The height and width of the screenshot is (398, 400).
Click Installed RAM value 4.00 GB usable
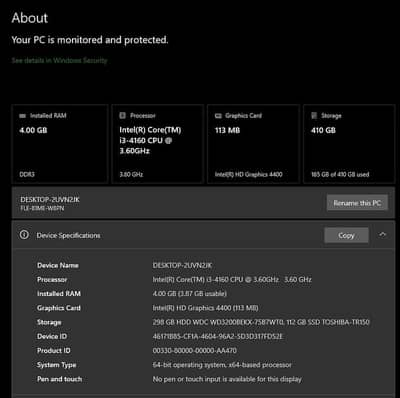tap(190, 294)
